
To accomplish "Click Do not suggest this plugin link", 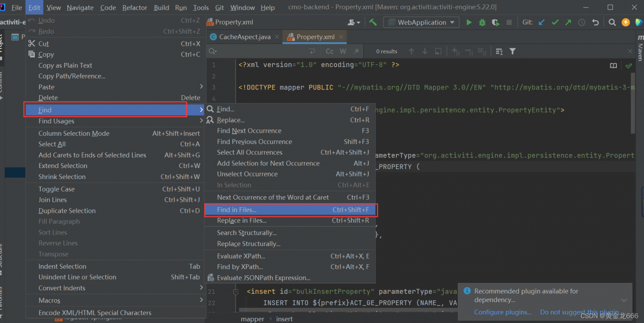I will tap(580, 312).
